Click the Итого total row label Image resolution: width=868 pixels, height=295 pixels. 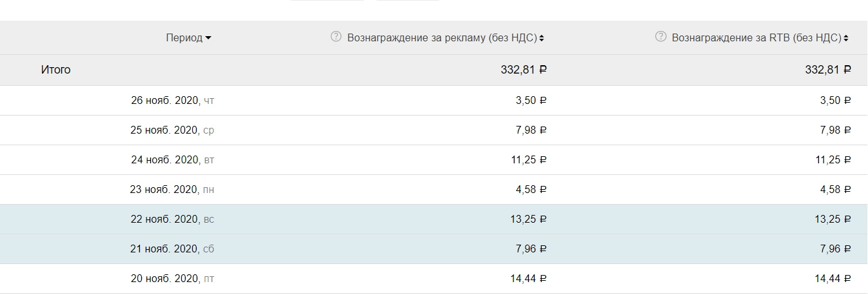pyautogui.click(x=56, y=70)
